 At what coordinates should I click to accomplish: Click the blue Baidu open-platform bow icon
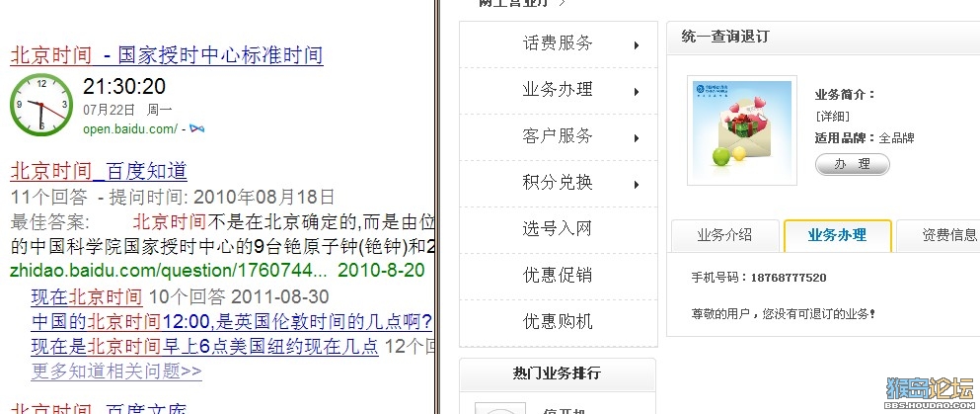point(196,128)
